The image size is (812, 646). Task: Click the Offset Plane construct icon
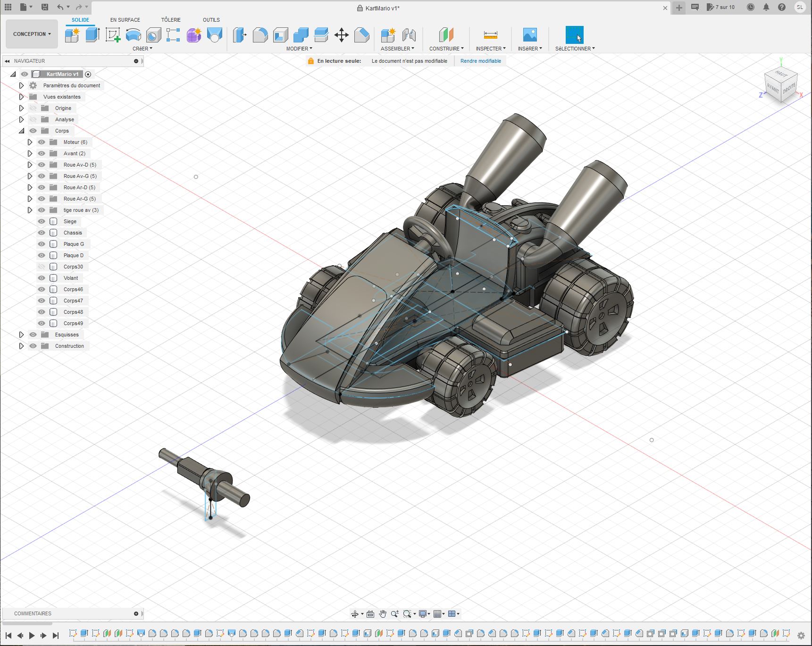coord(446,35)
